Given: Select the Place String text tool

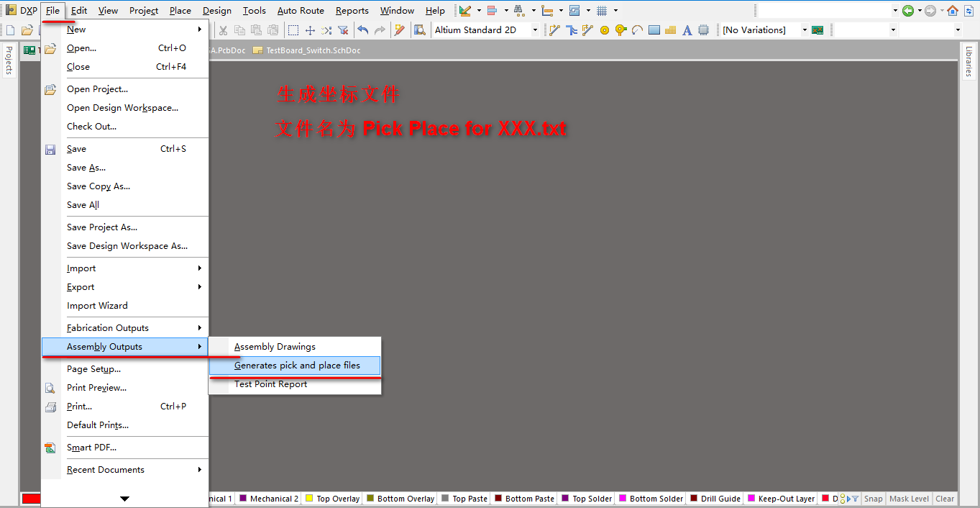Looking at the screenshot, I should point(687,30).
